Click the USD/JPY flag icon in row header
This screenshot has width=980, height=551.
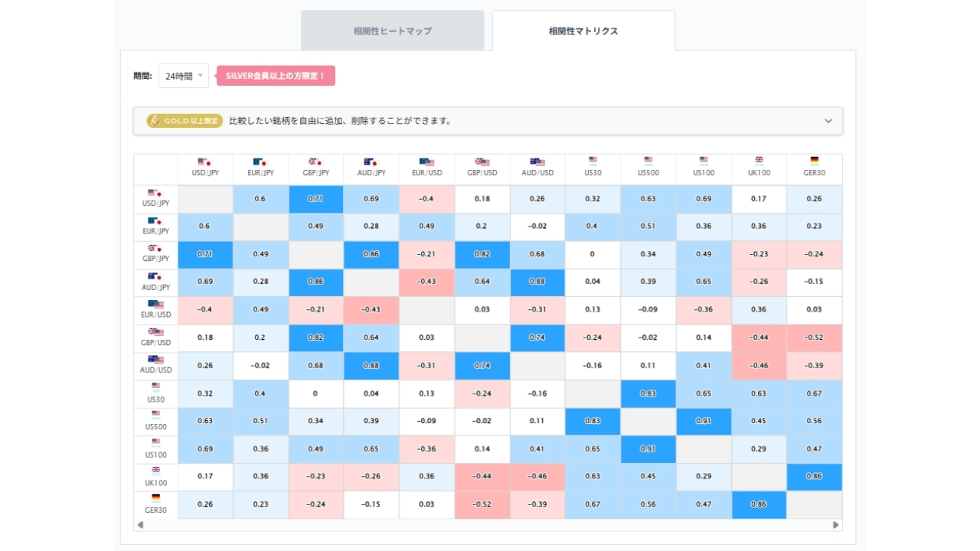155,193
